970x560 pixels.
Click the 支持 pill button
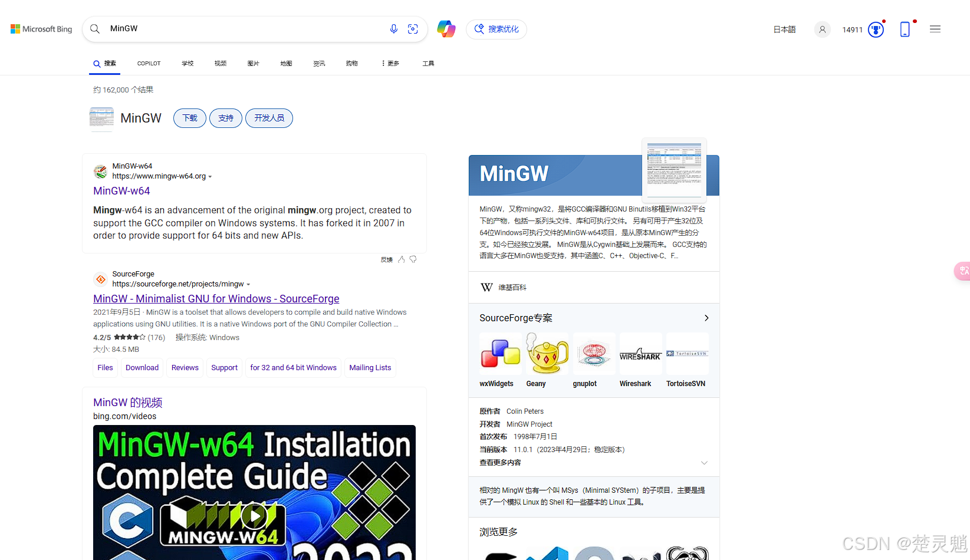pyautogui.click(x=226, y=118)
